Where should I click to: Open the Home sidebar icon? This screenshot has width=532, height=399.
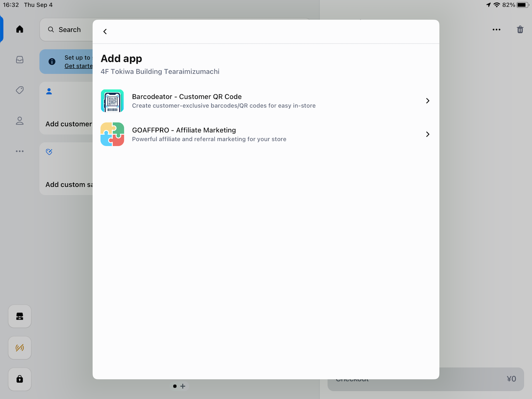[x=20, y=29]
